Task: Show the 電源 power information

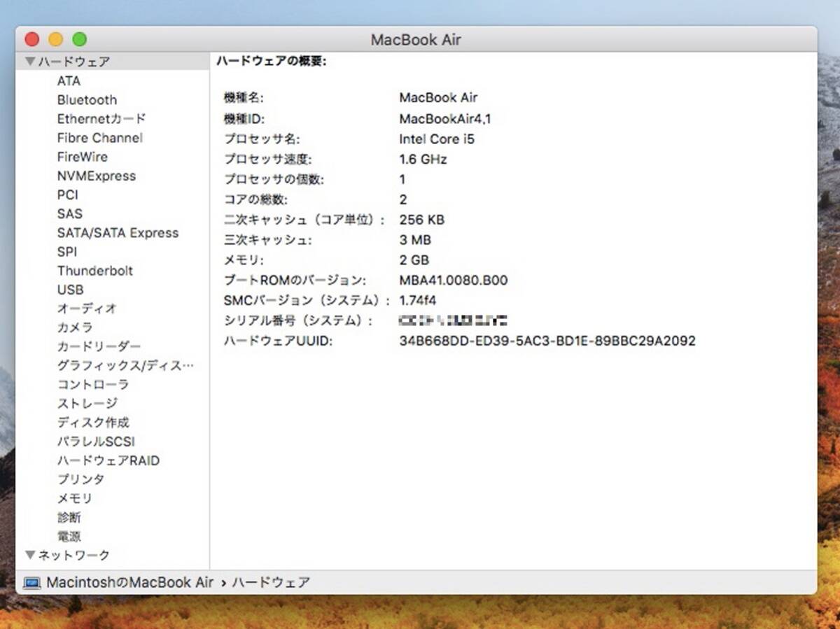Action: pyautogui.click(x=69, y=537)
